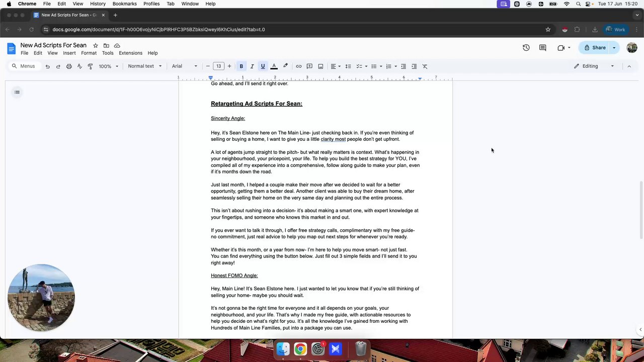644x362 pixels.
Task: Expand the Editing mode dropdown
Action: point(594,66)
